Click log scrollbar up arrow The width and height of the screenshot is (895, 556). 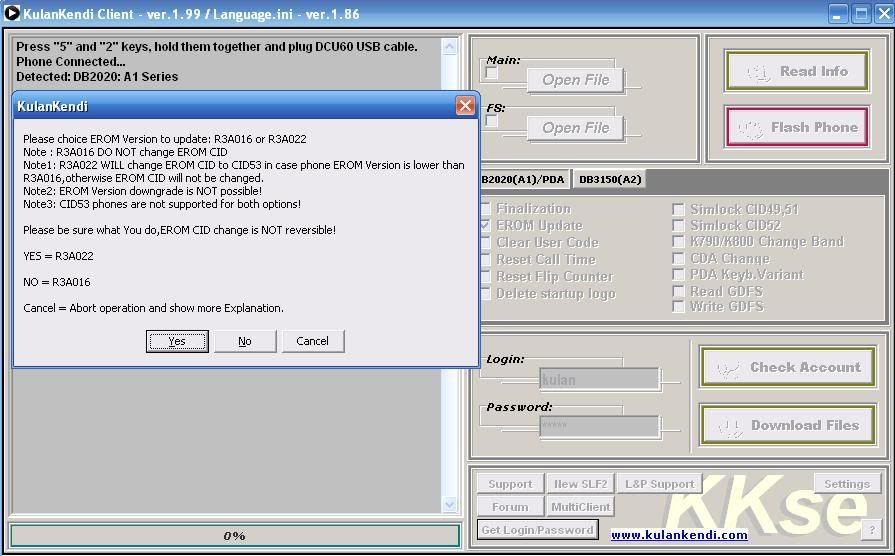(450, 47)
